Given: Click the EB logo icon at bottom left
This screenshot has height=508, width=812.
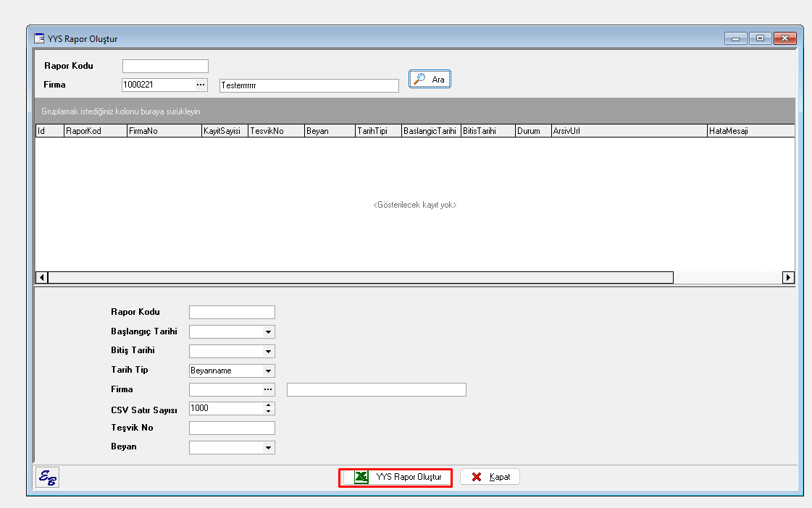Looking at the screenshot, I should click(49, 478).
